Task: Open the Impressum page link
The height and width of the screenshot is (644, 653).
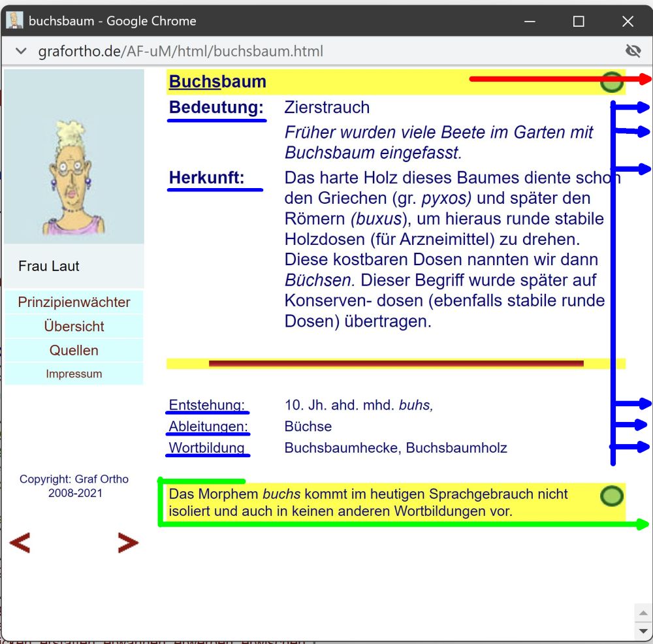Action: click(x=74, y=374)
